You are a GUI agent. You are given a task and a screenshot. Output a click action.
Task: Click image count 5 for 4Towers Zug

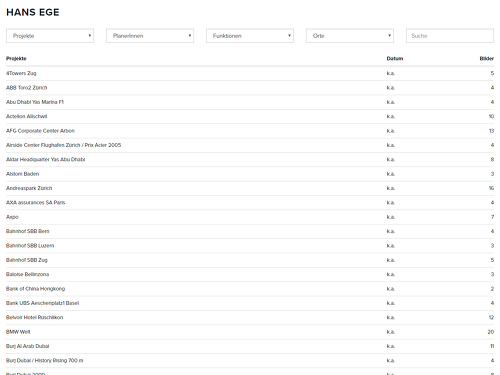click(492, 73)
